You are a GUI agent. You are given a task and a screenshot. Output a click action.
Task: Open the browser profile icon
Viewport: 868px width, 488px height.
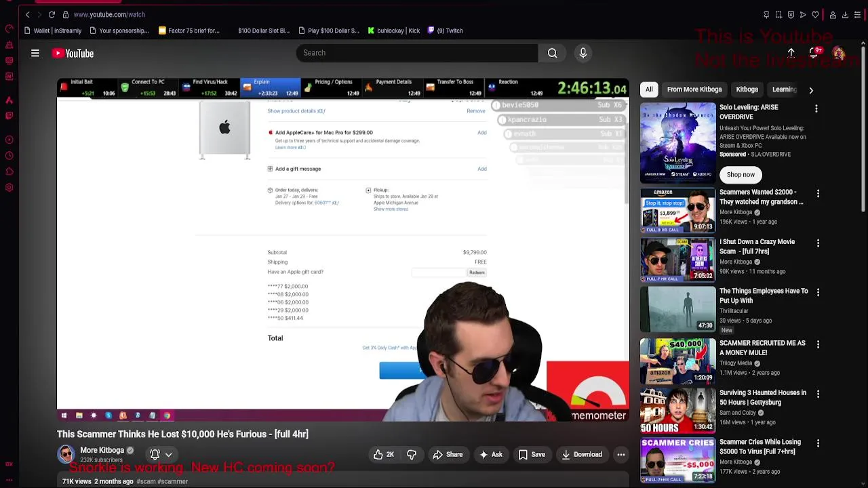[x=833, y=14]
